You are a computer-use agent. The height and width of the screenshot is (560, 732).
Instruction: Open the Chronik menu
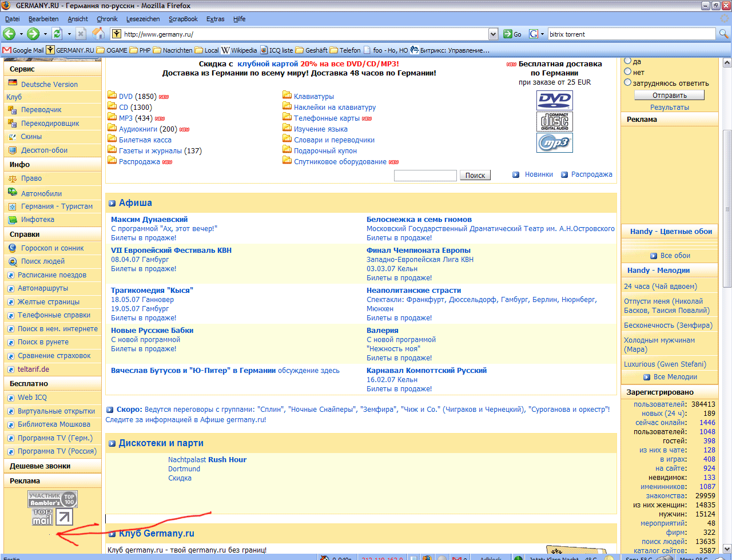107,19
